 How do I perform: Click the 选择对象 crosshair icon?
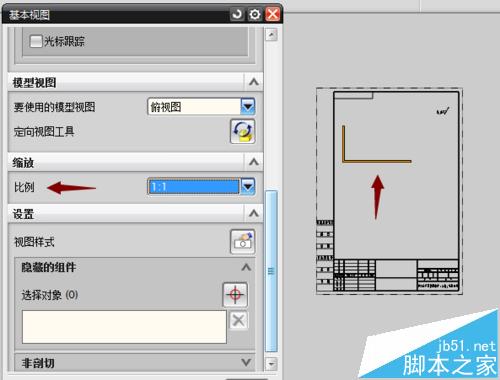235,295
